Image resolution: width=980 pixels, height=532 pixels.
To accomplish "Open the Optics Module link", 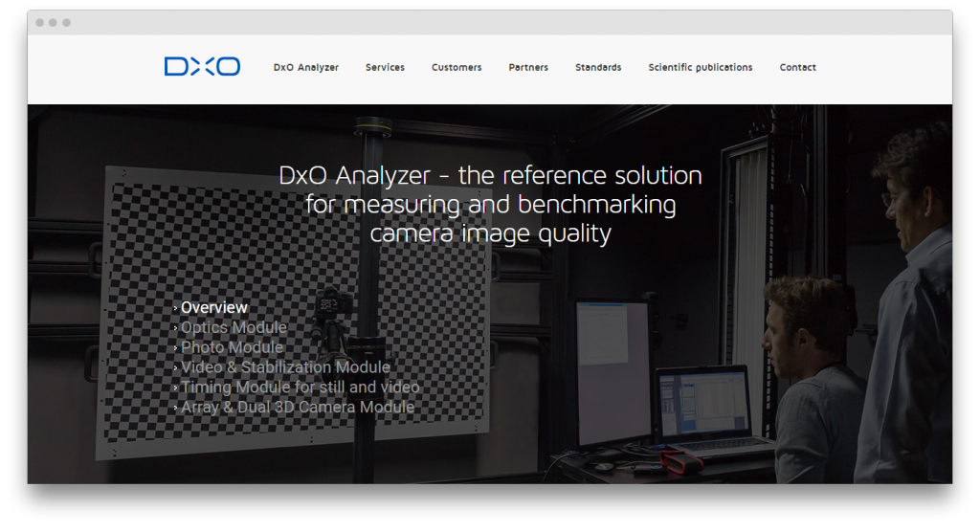I will point(234,328).
